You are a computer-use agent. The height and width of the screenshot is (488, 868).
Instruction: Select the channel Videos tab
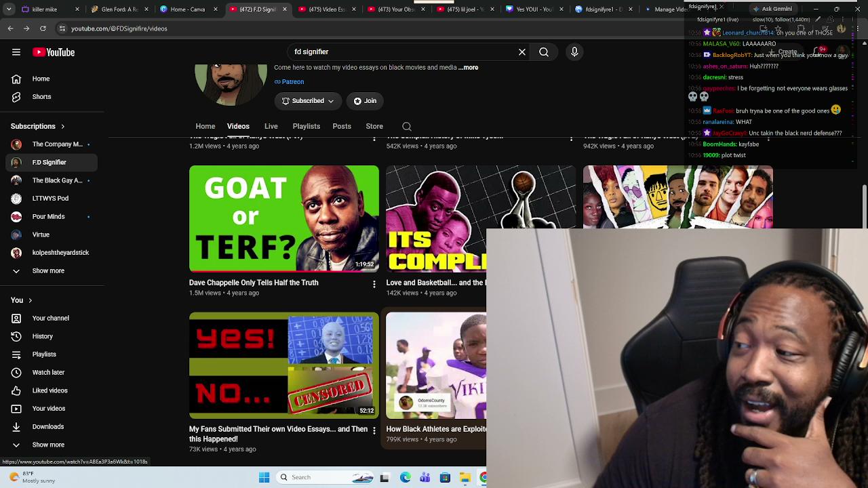coord(238,127)
